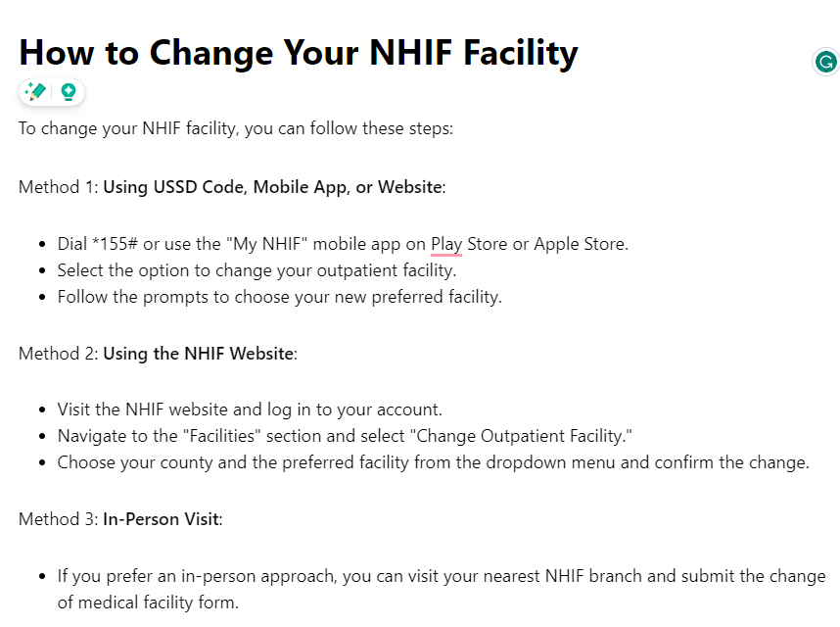Open the Grammarly status indicator
Image resolution: width=840 pixels, height=627 pixels.
825,62
